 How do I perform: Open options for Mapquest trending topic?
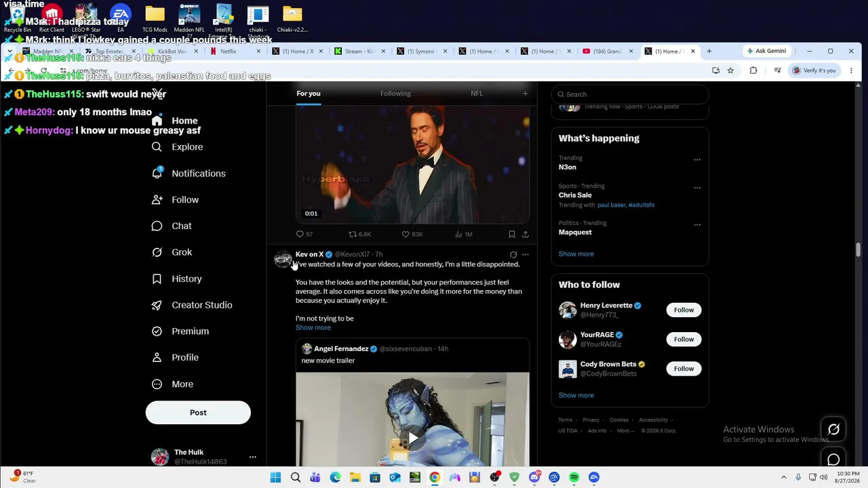(697, 225)
